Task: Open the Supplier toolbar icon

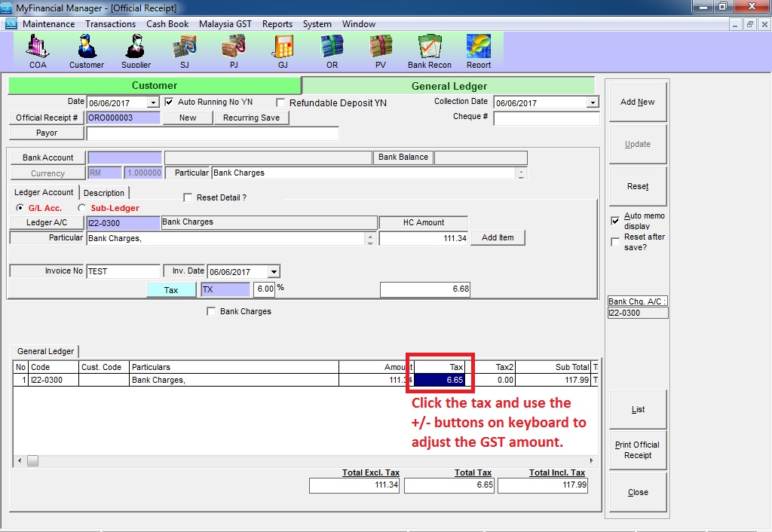Action: point(136,50)
